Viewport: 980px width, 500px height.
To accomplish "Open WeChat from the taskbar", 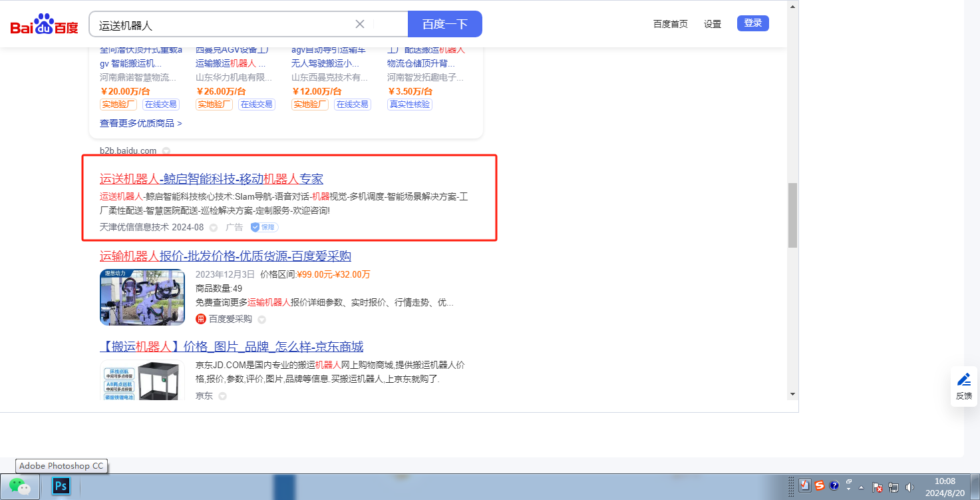I will tap(20, 487).
